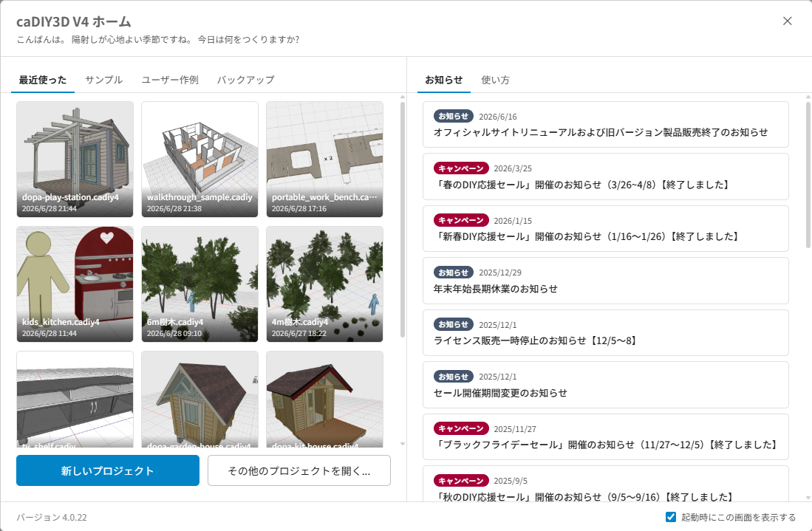This screenshot has height=531, width=812.
Task: Open 秋のDIY応援セール campaign notice
Action: tap(605, 484)
